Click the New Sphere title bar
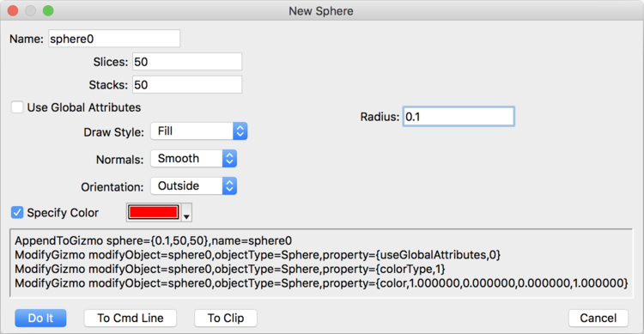The height and width of the screenshot is (334, 644). click(x=321, y=10)
